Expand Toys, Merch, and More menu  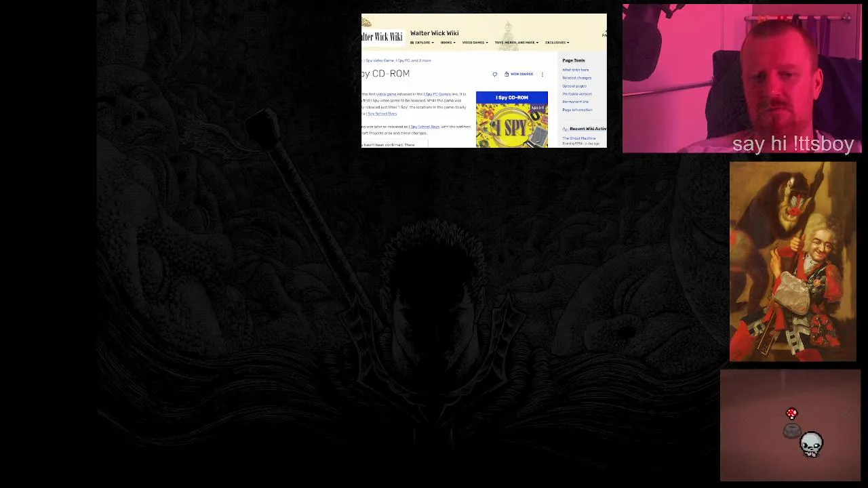click(x=516, y=43)
